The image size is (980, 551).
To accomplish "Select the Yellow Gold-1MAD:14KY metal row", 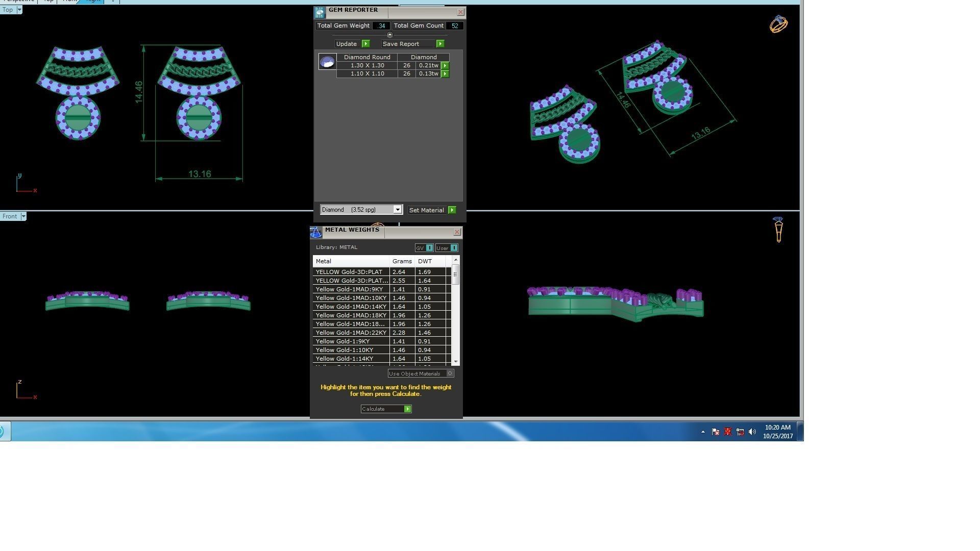I will pos(351,307).
